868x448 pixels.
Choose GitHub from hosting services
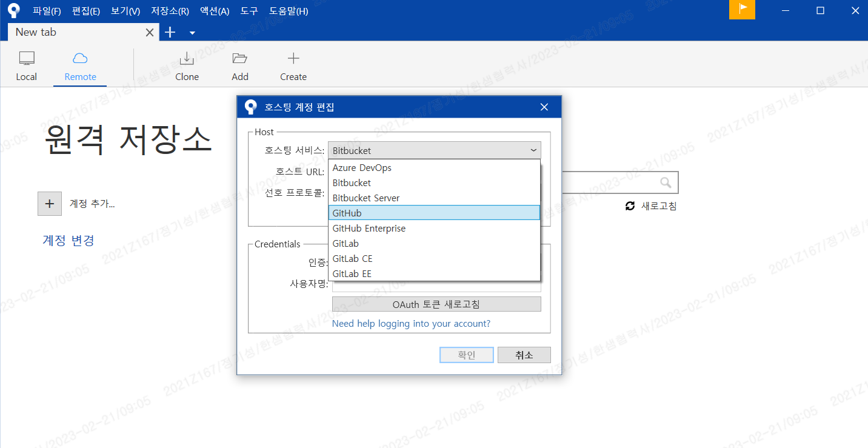(x=434, y=213)
